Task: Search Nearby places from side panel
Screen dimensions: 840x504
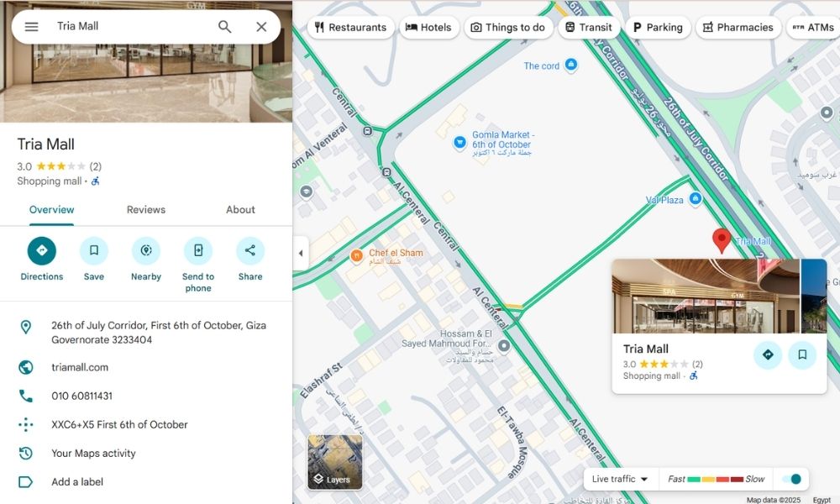Action: click(146, 251)
